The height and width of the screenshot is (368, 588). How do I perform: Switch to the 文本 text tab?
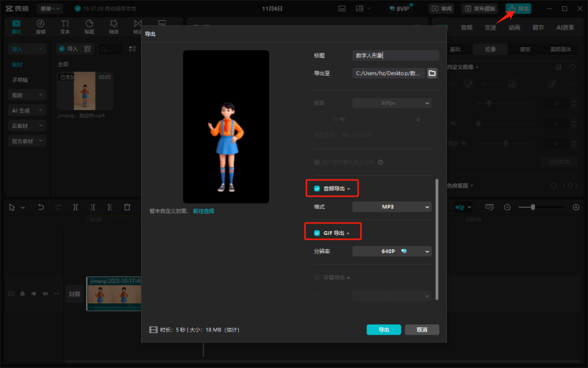(x=65, y=27)
